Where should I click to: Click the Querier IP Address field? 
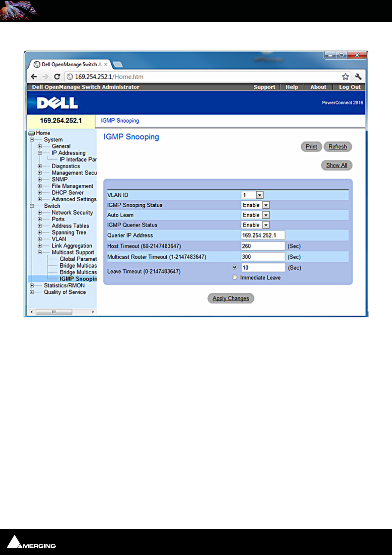point(263,235)
